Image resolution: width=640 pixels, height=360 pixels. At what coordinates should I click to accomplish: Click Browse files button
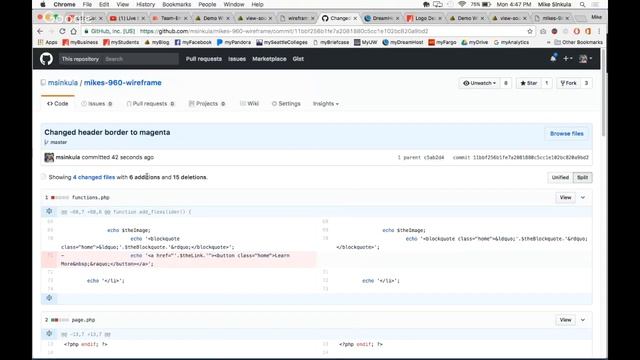(567, 134)
